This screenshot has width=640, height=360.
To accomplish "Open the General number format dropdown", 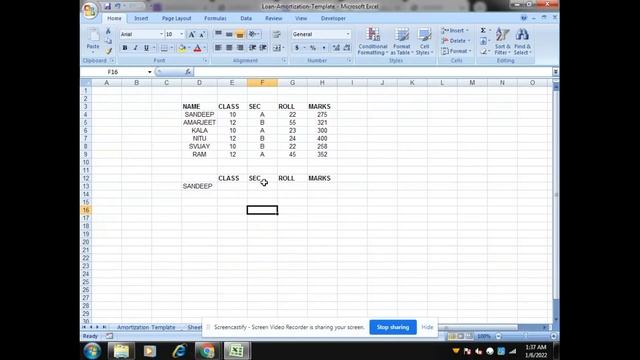I will 348,34.
